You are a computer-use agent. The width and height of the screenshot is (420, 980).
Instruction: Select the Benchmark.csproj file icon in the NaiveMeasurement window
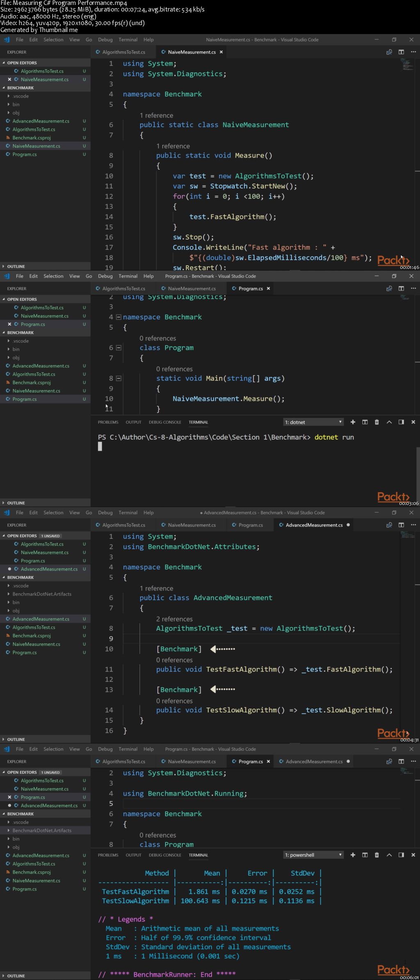[x=8, y=138]
